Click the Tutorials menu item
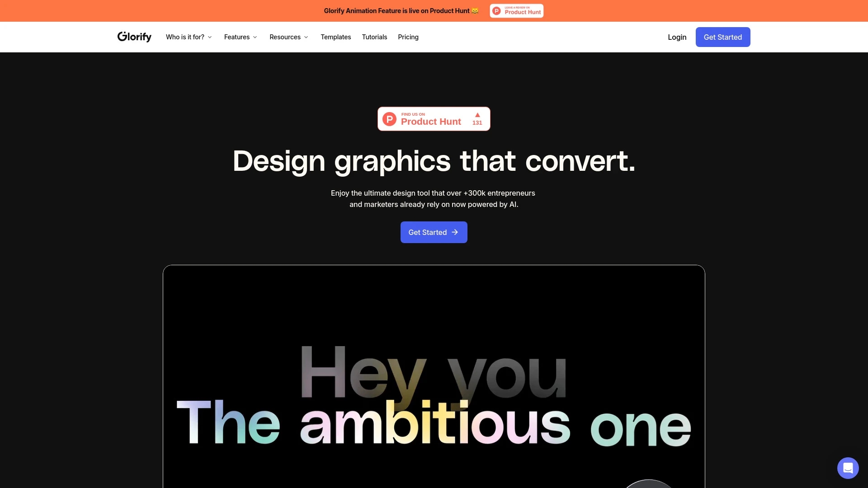 pos(374,37)
